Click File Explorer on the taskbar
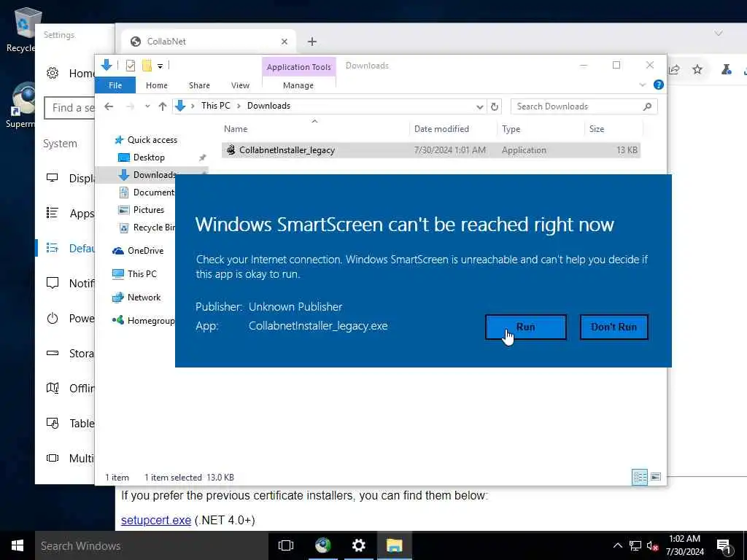The width and height of the screenshot is (747, 560). (395, 545)
